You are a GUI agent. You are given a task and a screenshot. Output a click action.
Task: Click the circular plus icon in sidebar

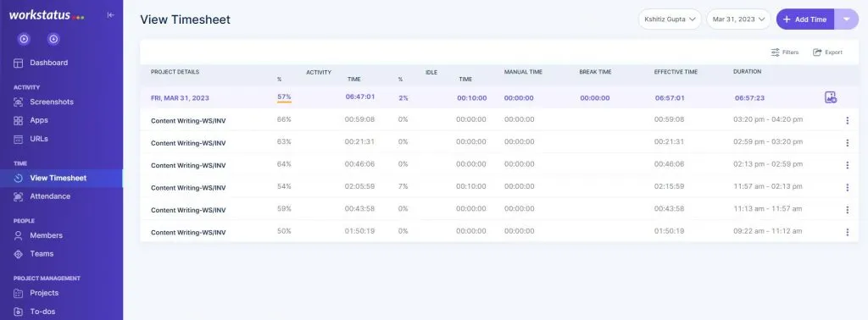(53, 39)
